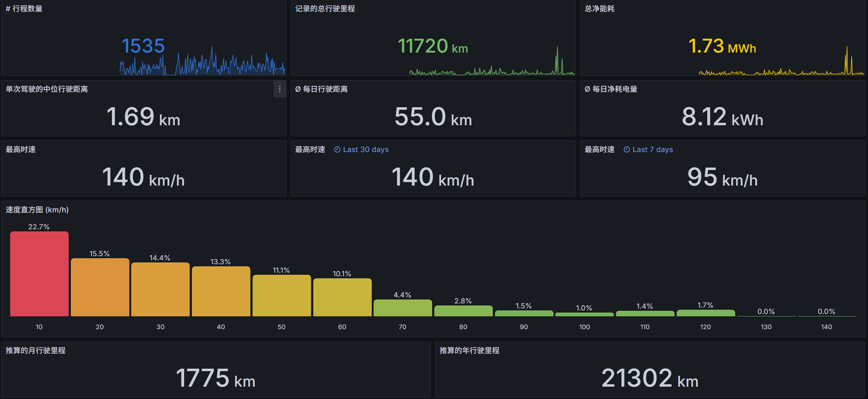Click the yellow 10.1% bar at 60
Viewport: 868px width, 399px height.
click(x=342, y=297)
